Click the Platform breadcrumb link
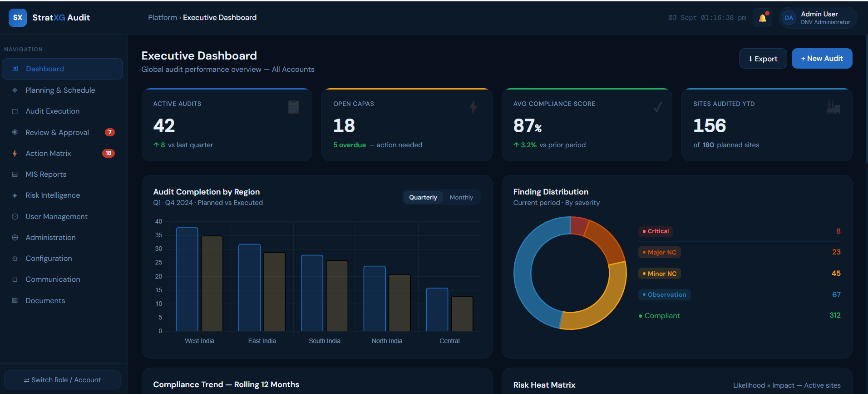 (x=163, y=18)
